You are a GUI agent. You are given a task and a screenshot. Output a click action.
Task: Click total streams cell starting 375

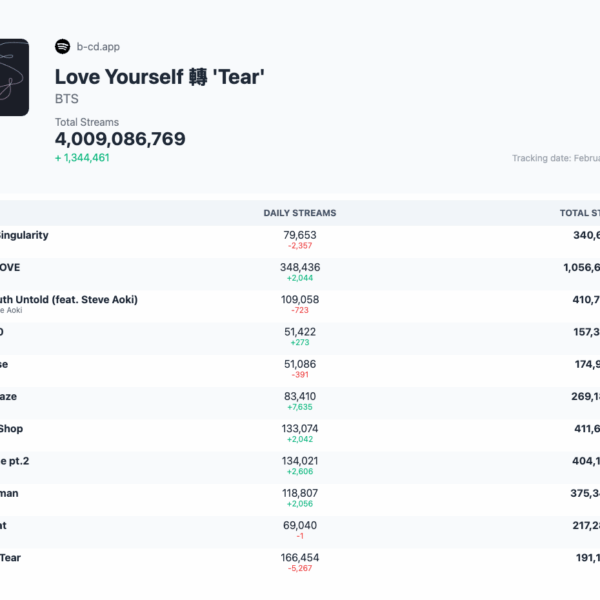(x=585, y=493)
